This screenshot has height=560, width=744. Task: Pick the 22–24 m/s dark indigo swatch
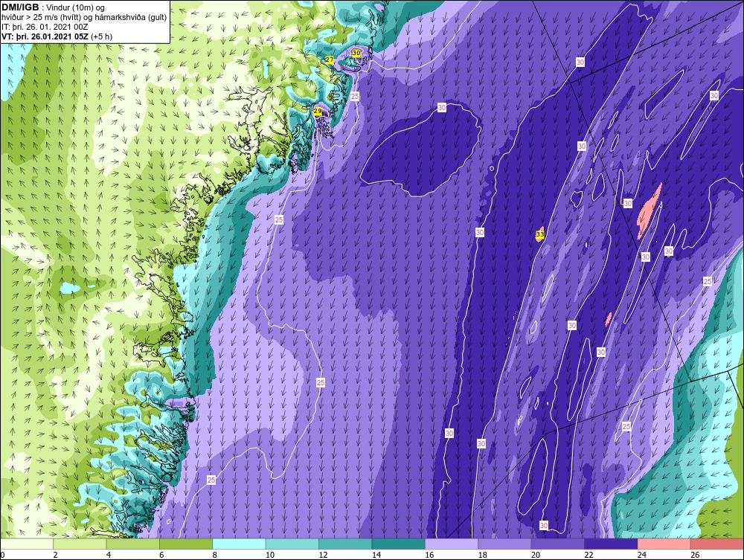(x=611, y=544)
